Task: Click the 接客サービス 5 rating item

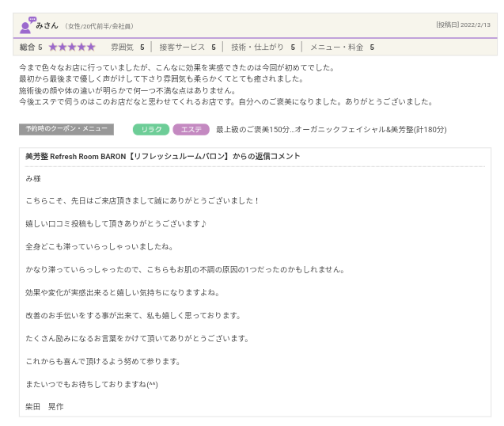Action: 187,48
